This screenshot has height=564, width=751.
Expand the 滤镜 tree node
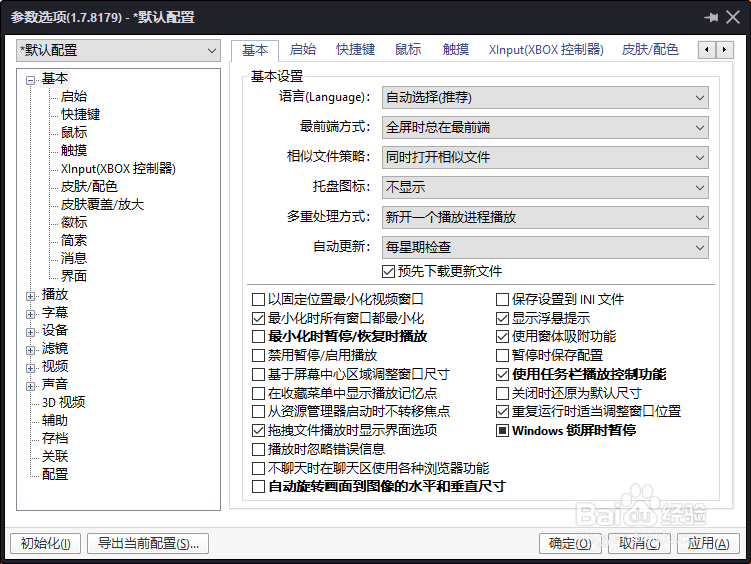tap(30, 350)
